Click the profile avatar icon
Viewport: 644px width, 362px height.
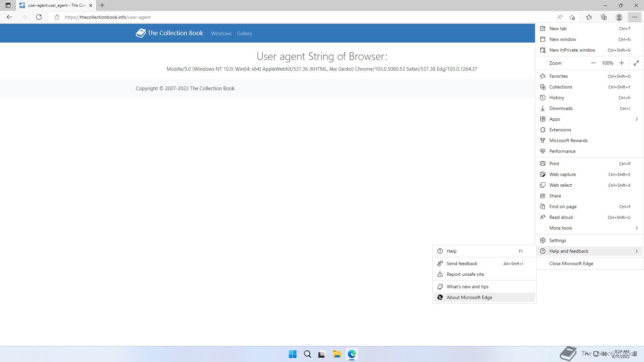pos(619,17)
